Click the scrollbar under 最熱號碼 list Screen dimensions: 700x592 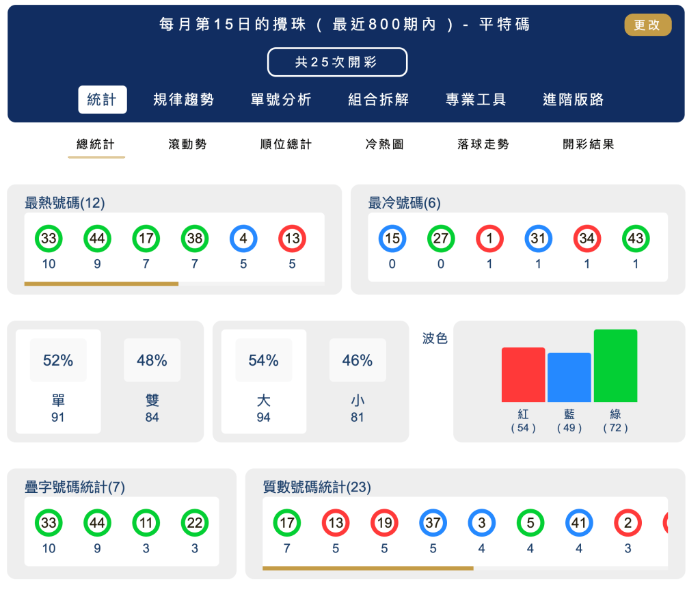tap(101, 284)
